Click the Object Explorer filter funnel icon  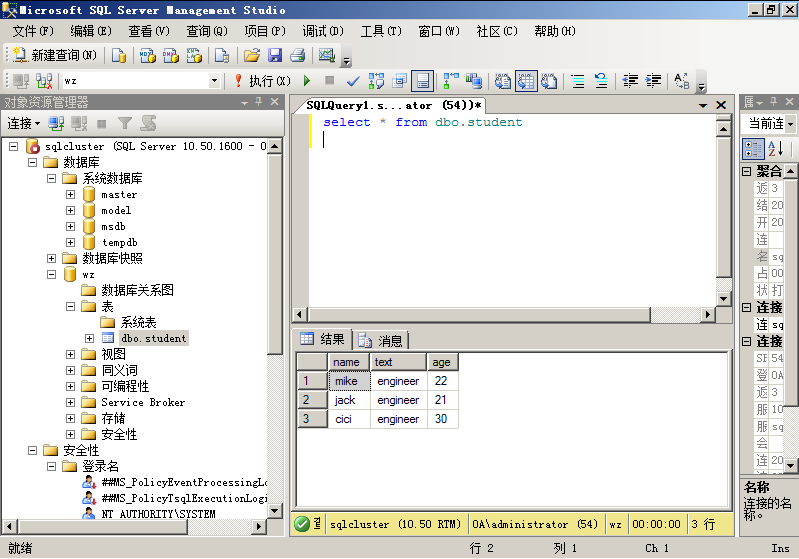(x=125, y=123)
